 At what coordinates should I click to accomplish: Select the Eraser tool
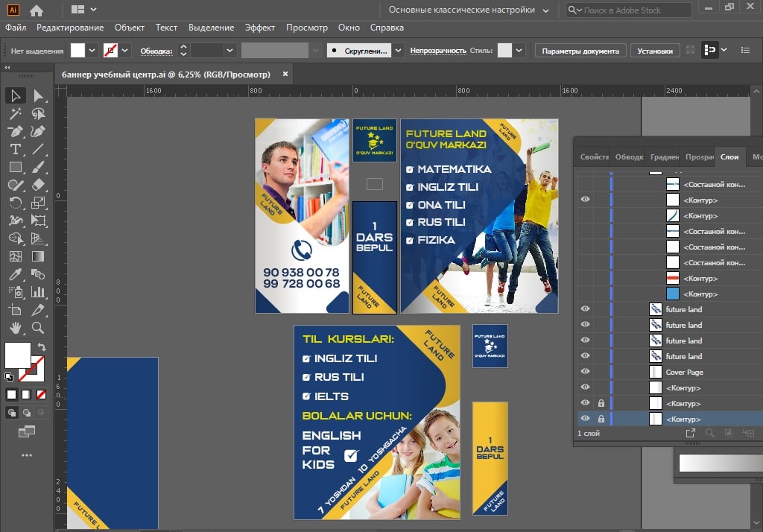(38, 185)
